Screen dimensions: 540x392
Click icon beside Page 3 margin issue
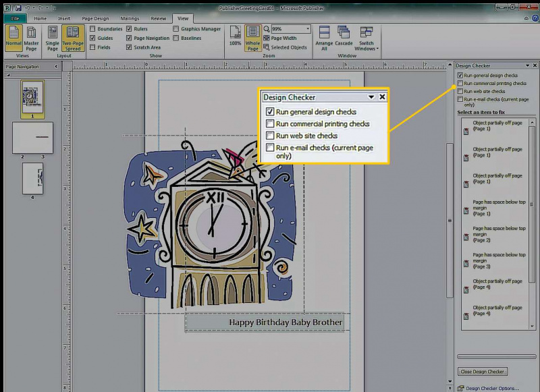466,263
